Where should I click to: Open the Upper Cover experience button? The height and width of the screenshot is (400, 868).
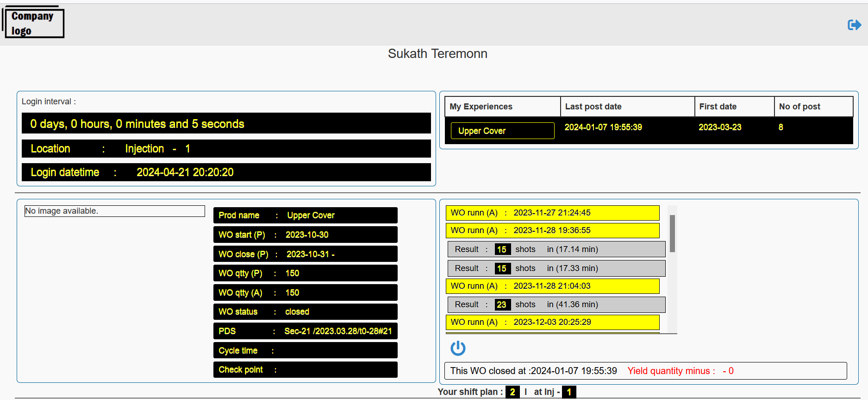click(x=503, y=131)
